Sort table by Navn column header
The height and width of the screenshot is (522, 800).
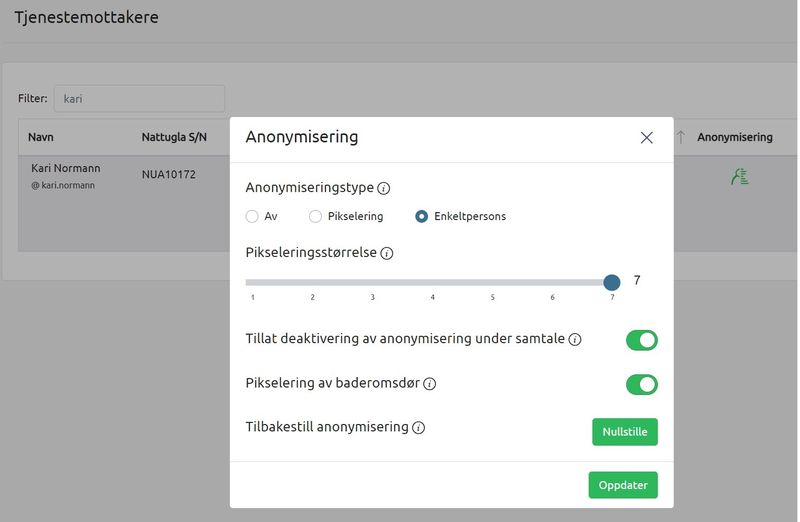pyautogui.click(x=41, y=138)
